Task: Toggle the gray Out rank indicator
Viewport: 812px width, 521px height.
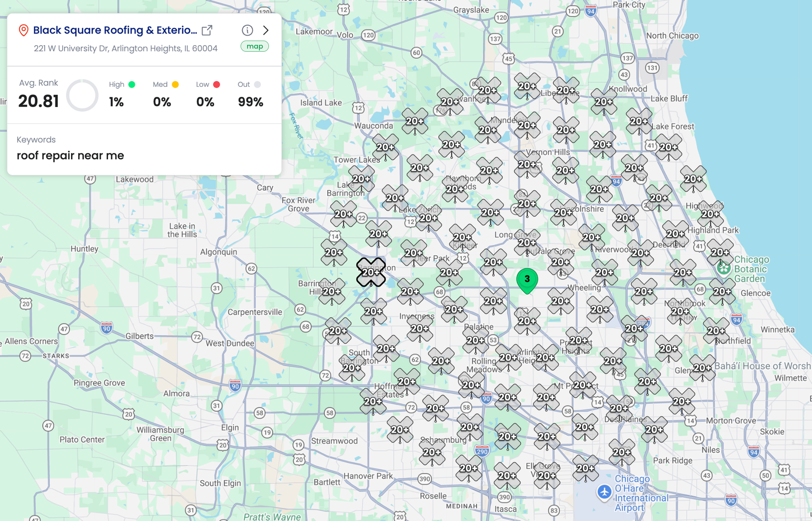Action: pyautogui.click(x=258, y=84)
